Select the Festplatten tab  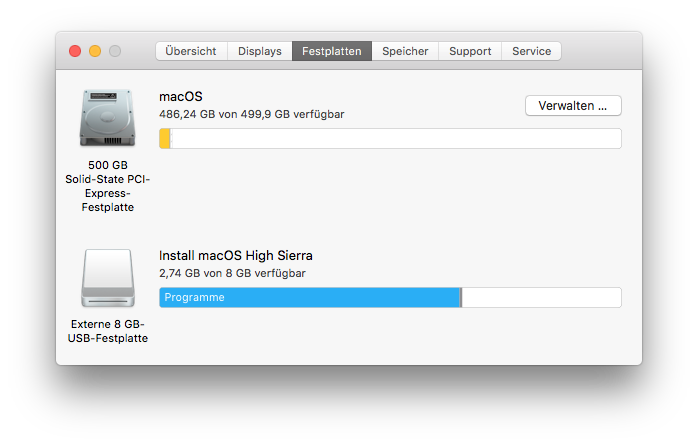click(x=332, y=51)
